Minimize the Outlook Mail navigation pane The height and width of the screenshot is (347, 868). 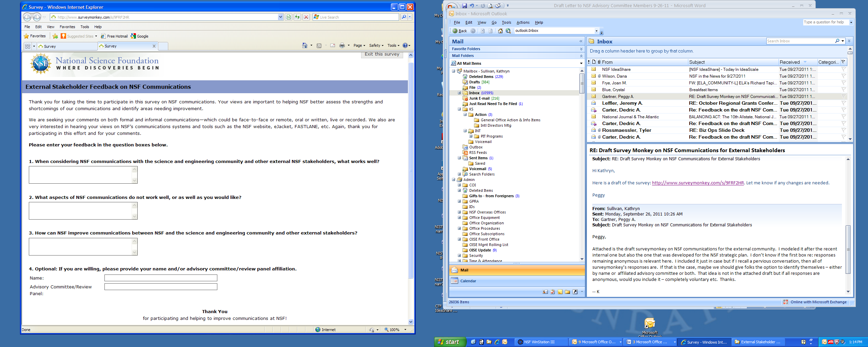click(x=581, y=41)
